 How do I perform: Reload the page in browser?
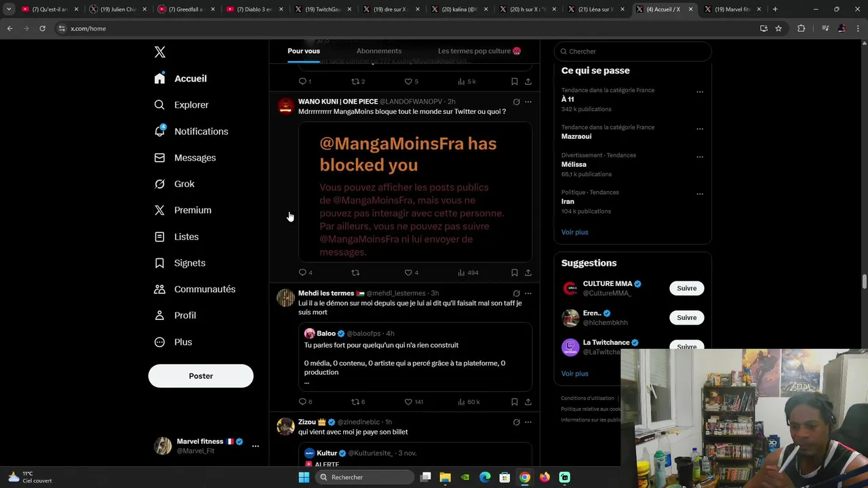[x=42, y=28]
